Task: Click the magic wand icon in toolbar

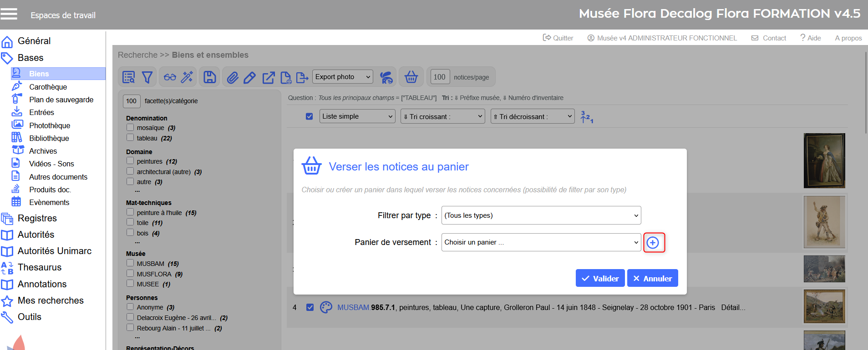Action: point(187,77)
